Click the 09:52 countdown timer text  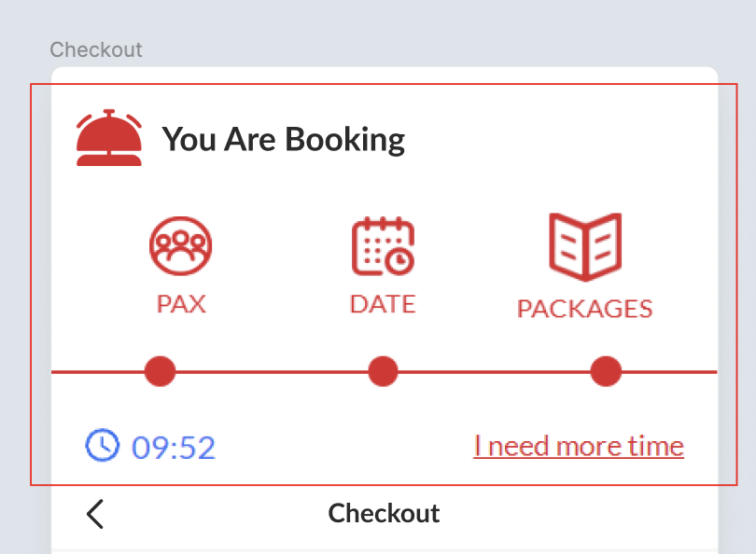pos(174,448)
